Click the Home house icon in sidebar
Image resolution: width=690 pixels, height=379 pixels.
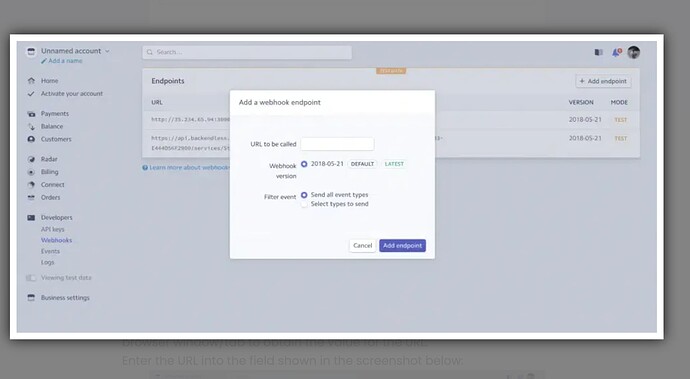pyautogui.click(x=31, y=81)
